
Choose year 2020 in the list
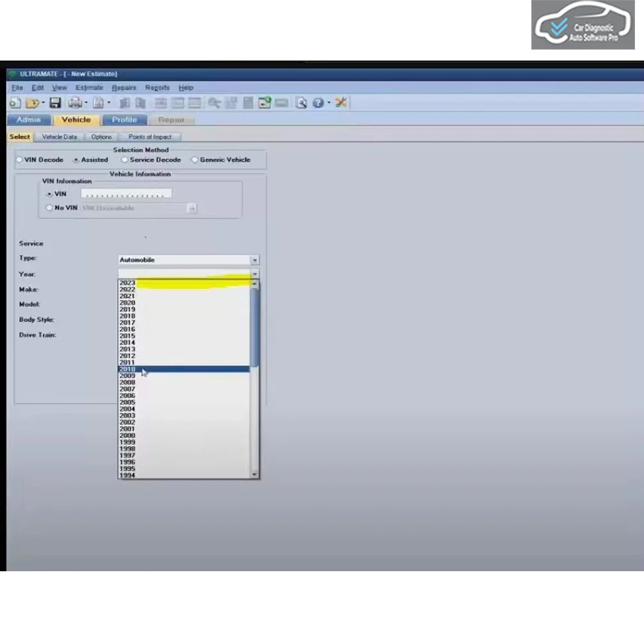coord(184,303)
